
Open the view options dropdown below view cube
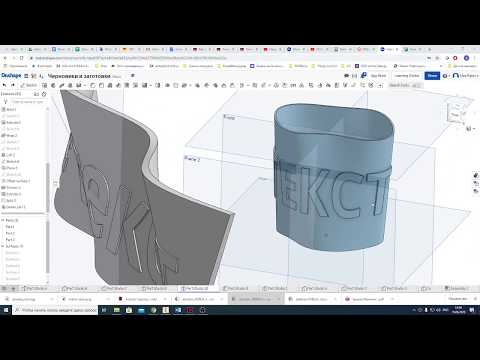pyautogui.click(x=470, y=128)
